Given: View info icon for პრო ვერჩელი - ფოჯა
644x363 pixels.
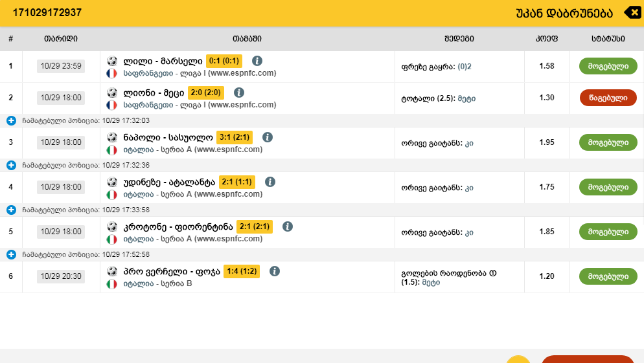Looking at the screenshot, I should click(275, 271).
